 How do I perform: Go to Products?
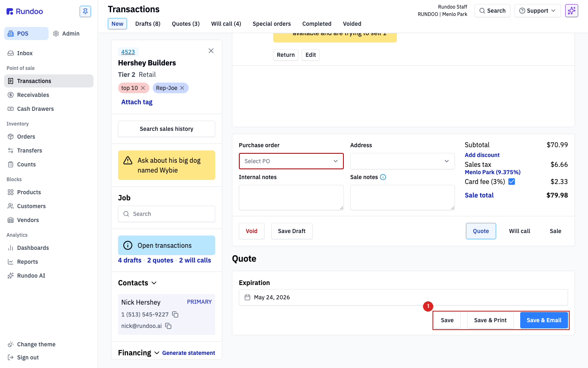[49, 192]
